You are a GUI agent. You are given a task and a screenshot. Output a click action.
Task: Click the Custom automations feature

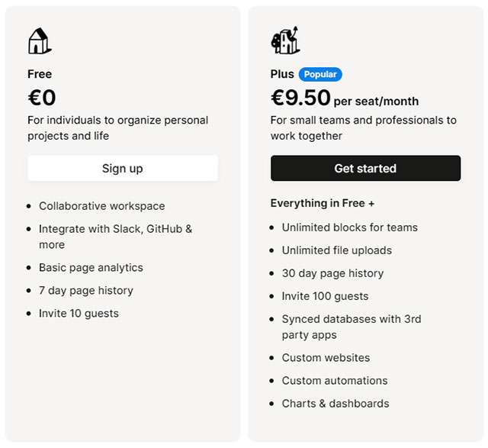tap(334, 381)
